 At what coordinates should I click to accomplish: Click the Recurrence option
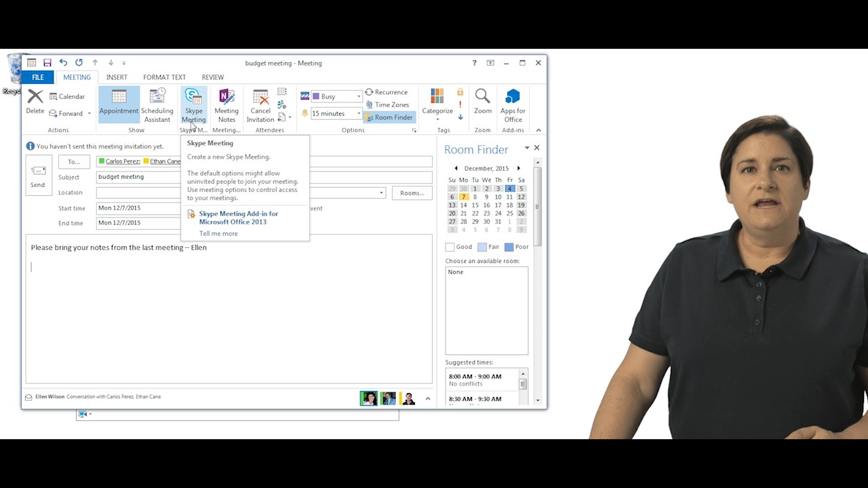387,92
